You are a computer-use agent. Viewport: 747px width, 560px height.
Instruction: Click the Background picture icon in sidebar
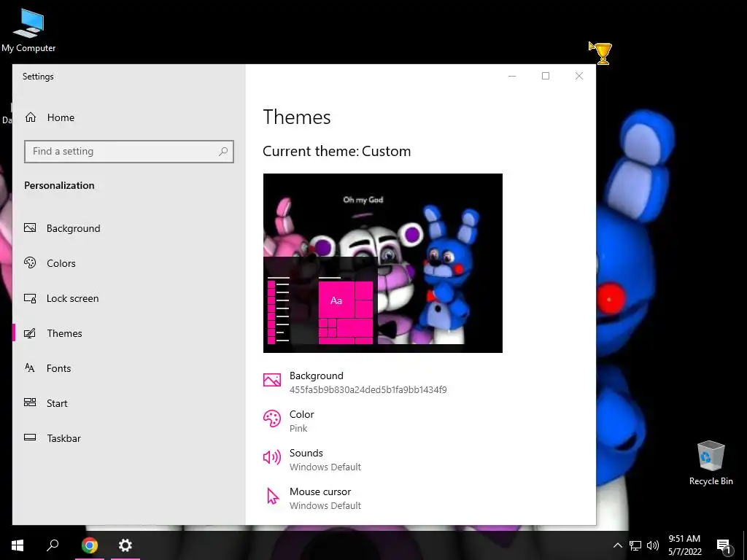click(x=30, y=227)
